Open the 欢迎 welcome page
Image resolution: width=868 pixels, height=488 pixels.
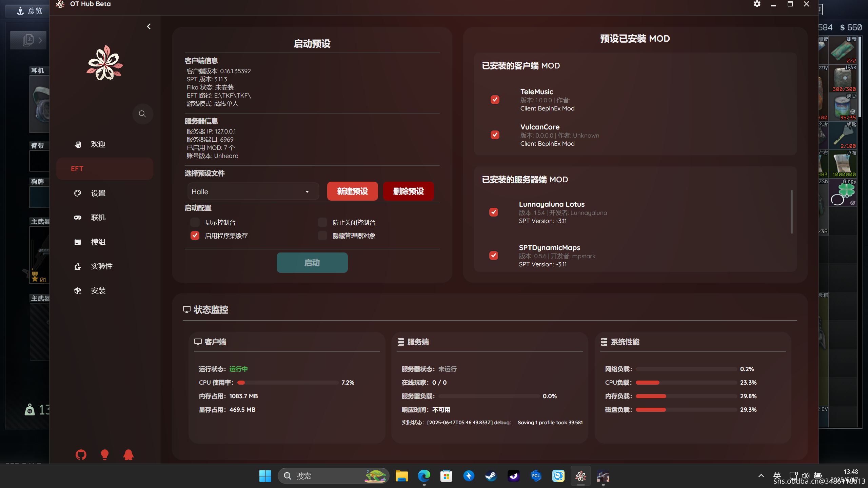click(x=104, y=144)
